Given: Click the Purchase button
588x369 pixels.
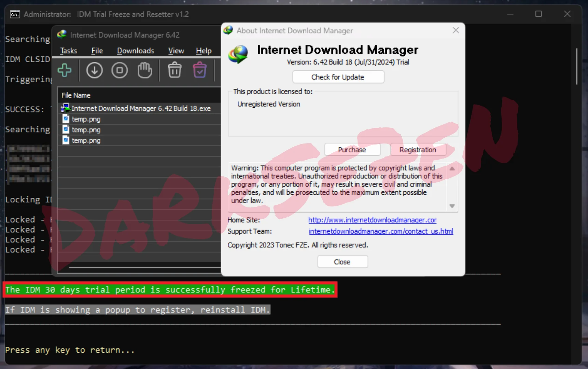Looking at the screenshot, I should pyautogui.click(x=352, y=150).
